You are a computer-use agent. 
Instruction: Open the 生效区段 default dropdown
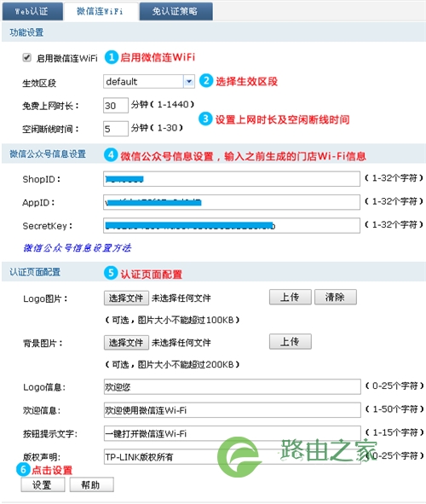point(148,82)
